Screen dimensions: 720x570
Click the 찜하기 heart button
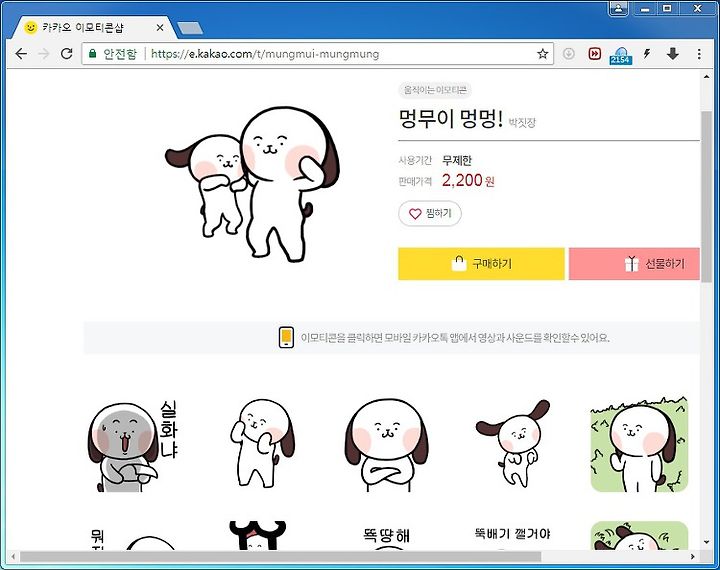(x=430, y=214)
